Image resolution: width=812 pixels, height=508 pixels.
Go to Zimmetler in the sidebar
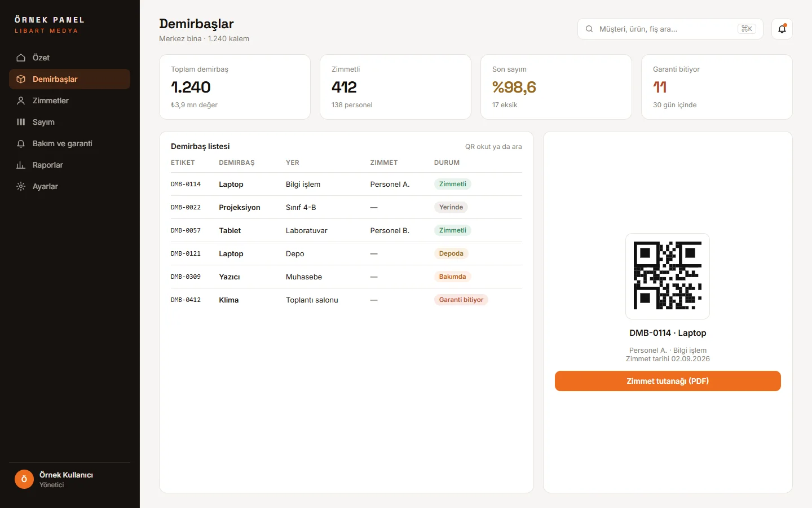click(x=69, y=100)
